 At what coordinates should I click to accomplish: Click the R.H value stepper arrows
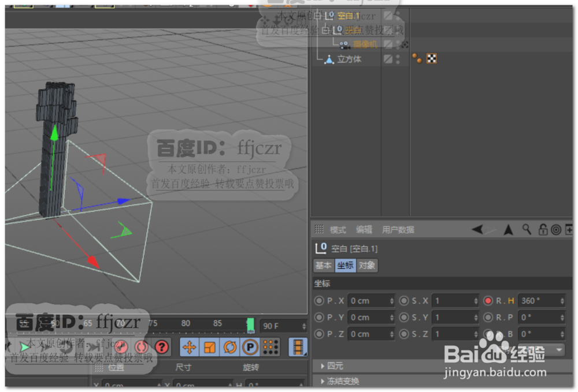click(562, 301)
